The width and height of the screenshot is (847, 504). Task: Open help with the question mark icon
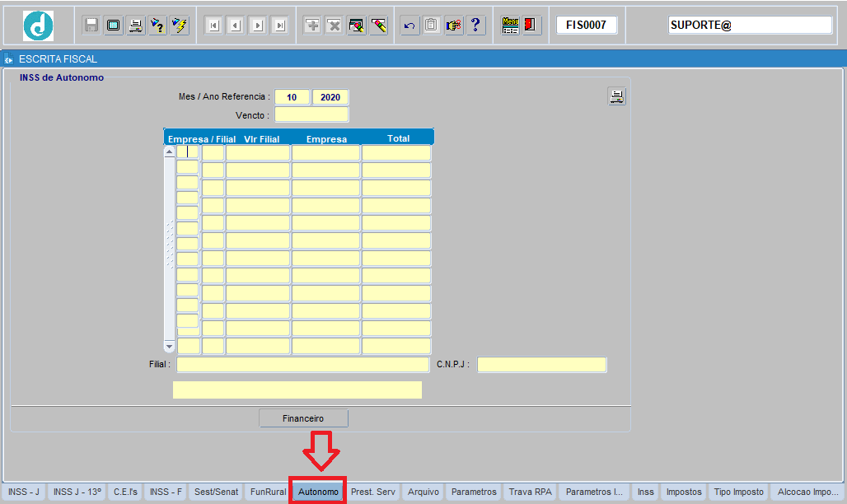[x=475, y=26]
